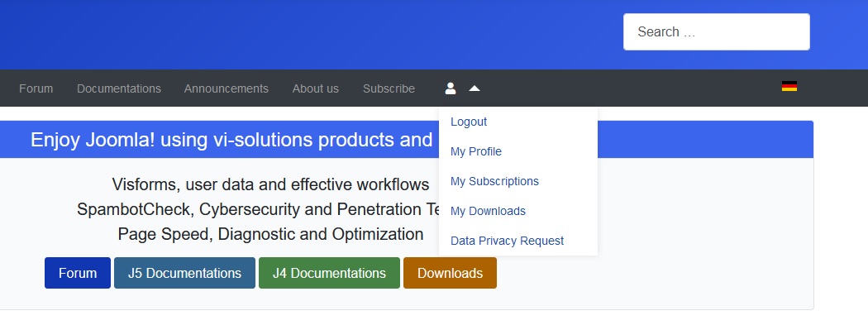The height and width of the screenshot is (325, 868).
Task: Go to the Announcements menu item
Action: click(226, 88)
